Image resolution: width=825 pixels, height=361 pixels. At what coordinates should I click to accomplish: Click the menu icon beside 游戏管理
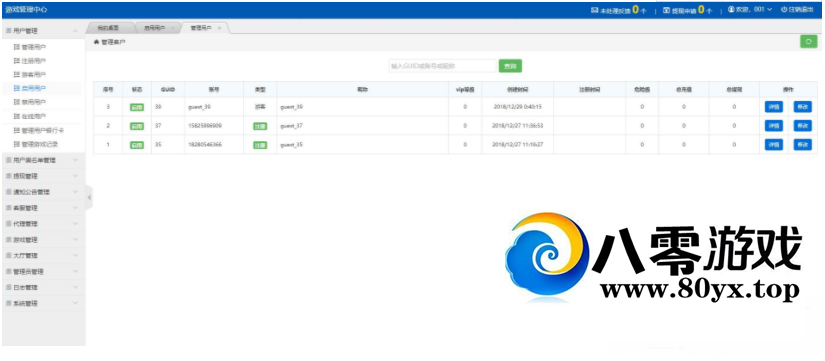8,239
